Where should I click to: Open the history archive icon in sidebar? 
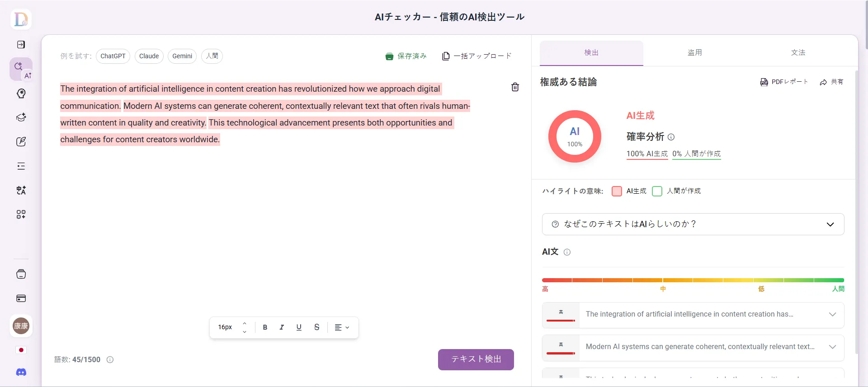[x=21, y=274]
